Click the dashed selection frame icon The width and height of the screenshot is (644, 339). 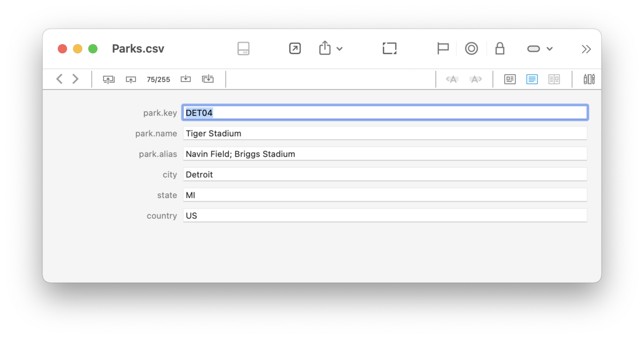pos(390,49)
